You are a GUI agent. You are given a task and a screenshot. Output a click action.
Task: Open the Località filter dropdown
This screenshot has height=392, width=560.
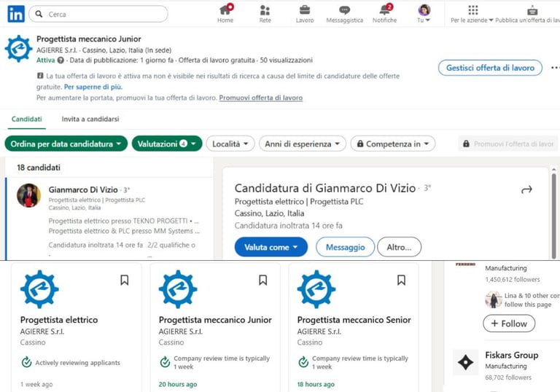click(x=230, y=144)
